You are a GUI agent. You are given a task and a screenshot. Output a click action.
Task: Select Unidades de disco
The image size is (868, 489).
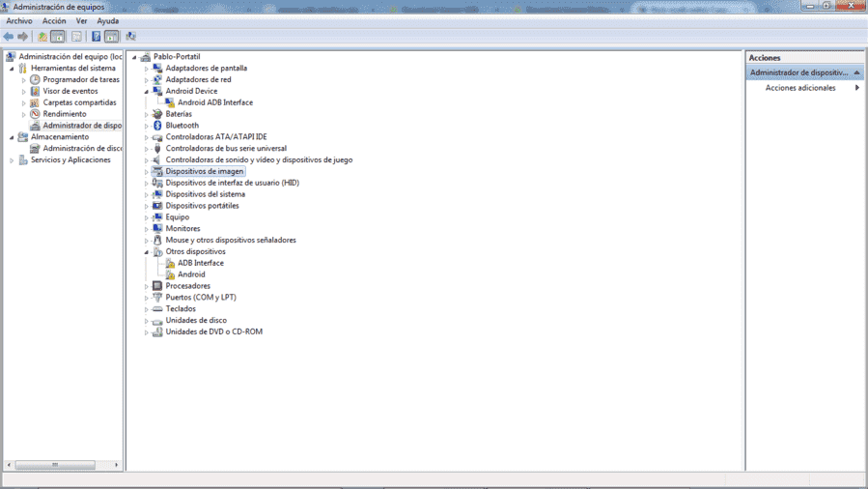(196, 321)
